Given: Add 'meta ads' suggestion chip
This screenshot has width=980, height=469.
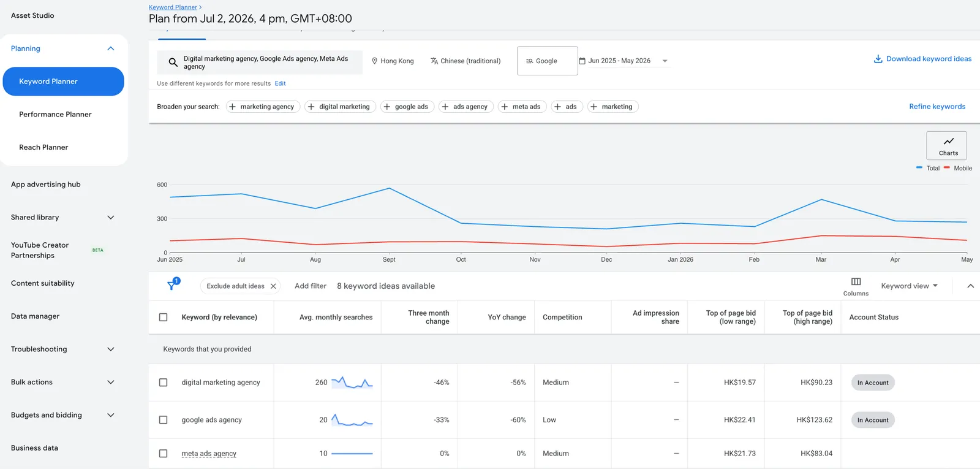Looking at the screenshot, I should tap(522, 107).
